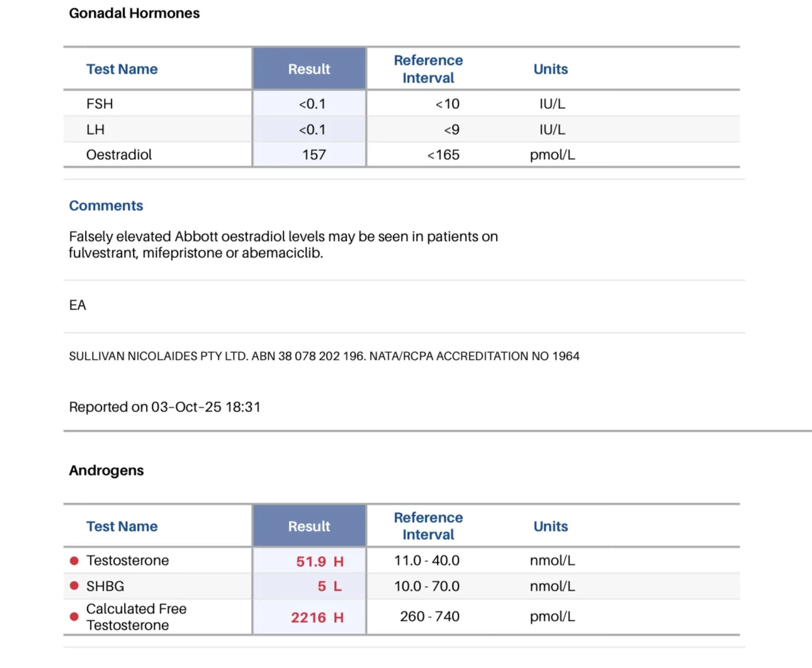The image size is (812, 668).
Task: Select the LH test name row
Action: pyautogui.click(x=96, y=130)
